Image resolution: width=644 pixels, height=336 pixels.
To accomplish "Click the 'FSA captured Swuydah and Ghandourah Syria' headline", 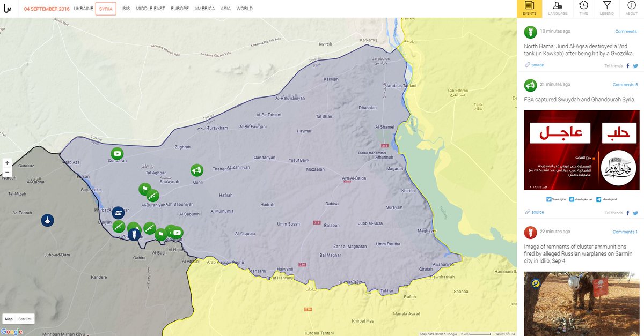I will pos(579,100).
